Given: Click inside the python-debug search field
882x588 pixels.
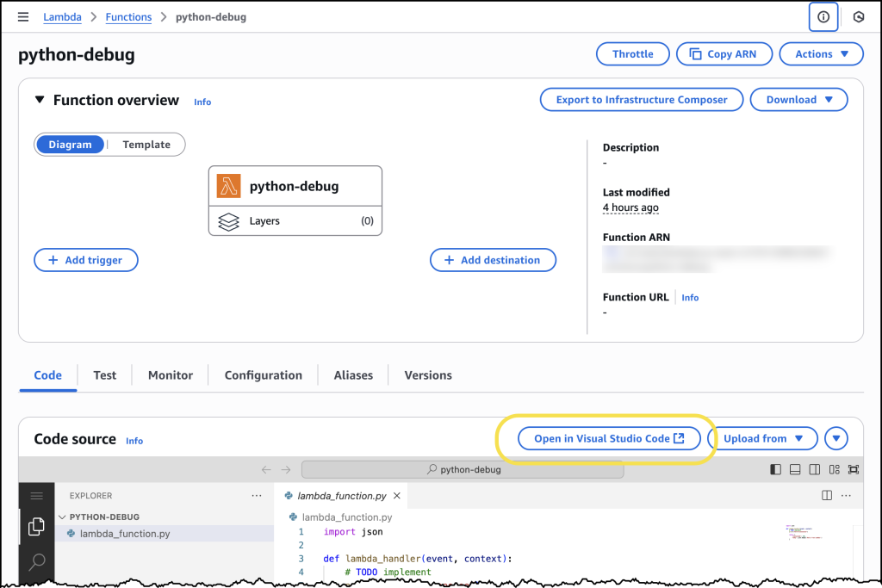Looking at the screenshot, I should (x=463, y=469).
